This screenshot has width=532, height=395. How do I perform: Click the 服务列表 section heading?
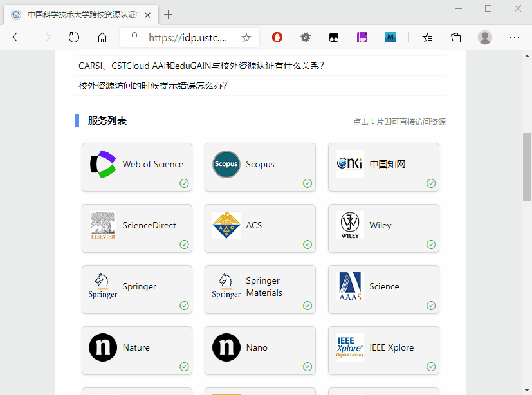coord(107,120)
